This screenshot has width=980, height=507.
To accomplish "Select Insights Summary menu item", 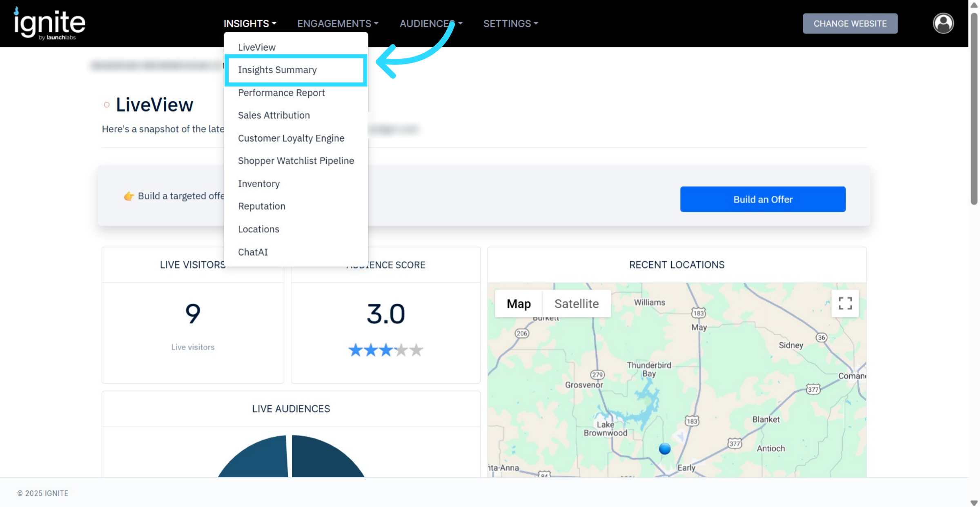I will point(277,70).
